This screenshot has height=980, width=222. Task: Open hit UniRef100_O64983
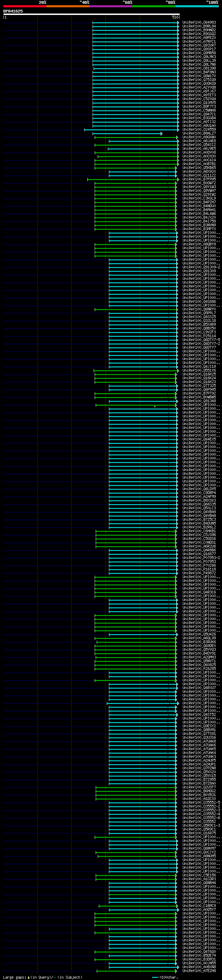(199, 23)
